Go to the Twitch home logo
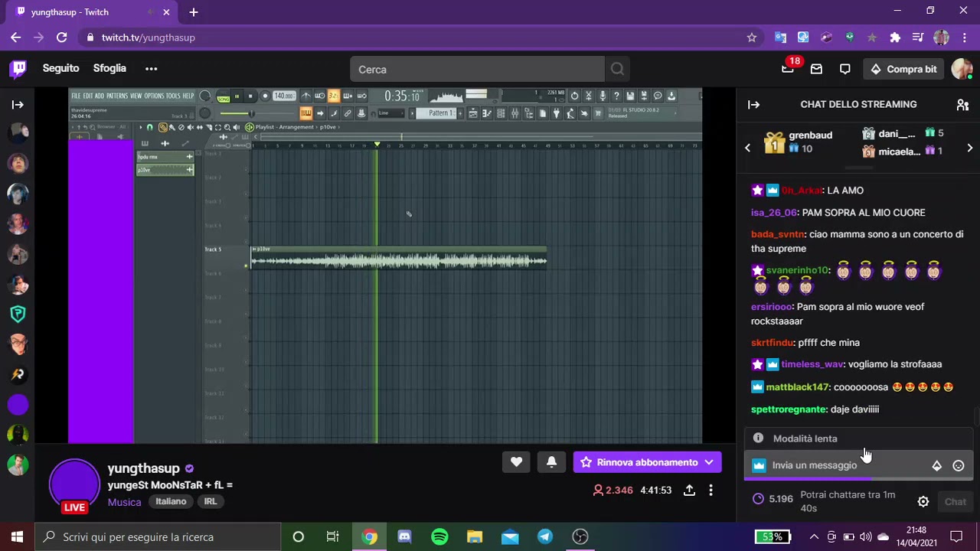 click(18, 69)
